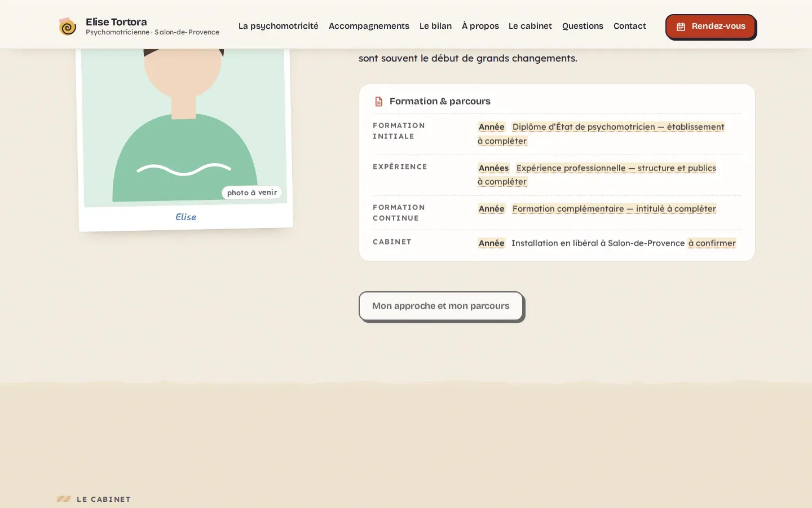Click the handwritten "Elise" photo caption
The height and width of the screenshot is (508, 812).
(x=186, y=217)
